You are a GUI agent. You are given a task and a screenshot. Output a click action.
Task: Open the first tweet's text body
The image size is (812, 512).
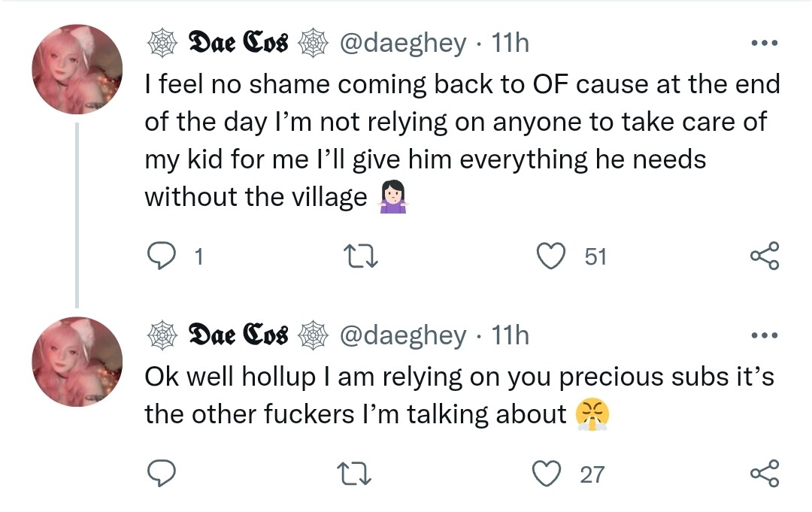click(451, 140)
